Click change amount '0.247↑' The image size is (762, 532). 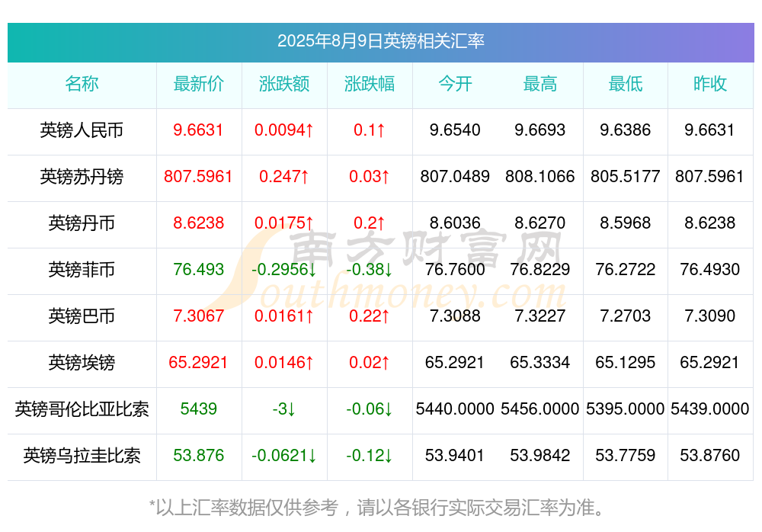coord(283,177)
